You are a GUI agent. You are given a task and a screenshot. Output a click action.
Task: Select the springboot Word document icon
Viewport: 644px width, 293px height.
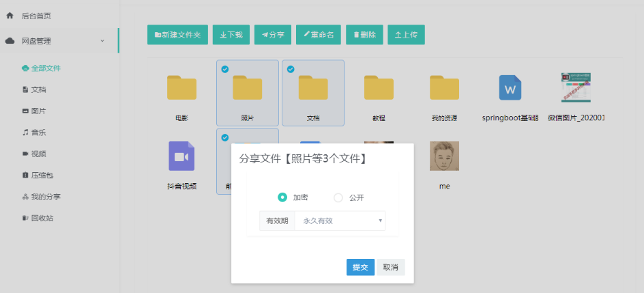[510, 88]
